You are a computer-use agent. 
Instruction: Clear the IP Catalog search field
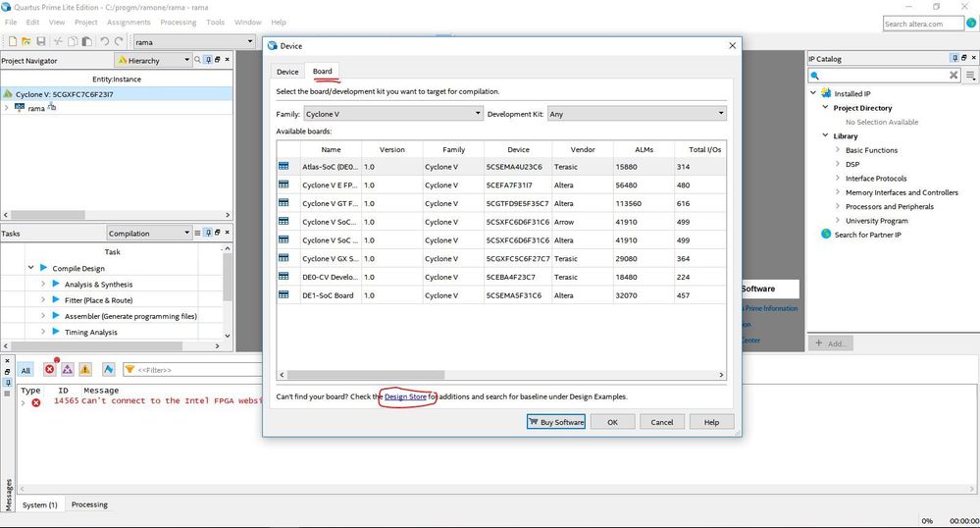[954, 75]
